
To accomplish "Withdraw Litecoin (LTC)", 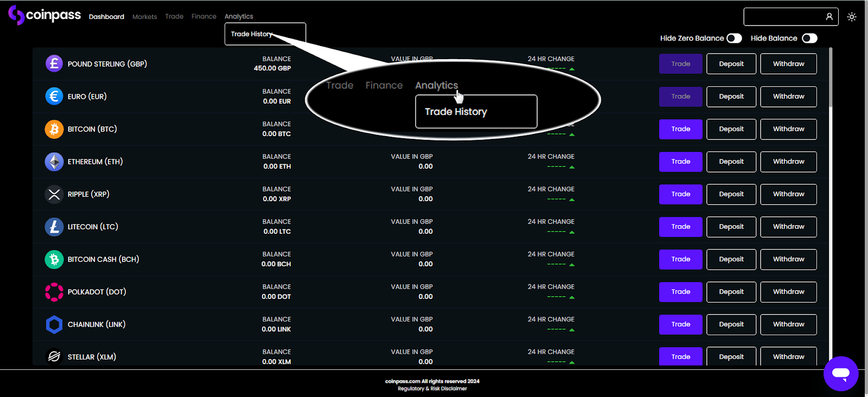I will 788,227.
